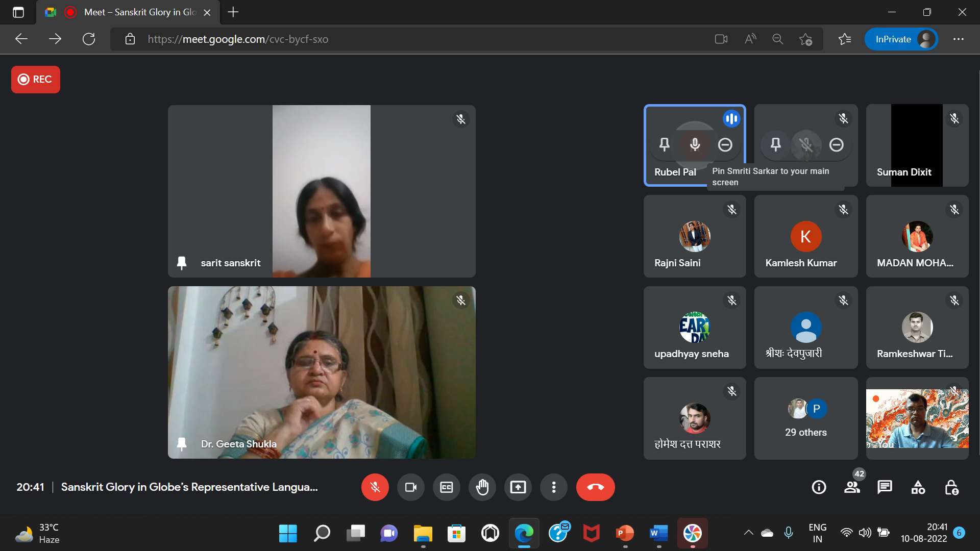The height and width of the screenshot is (551, 980).
Task: Pin Rubel Pal's tile
Action: pos(664,145)
